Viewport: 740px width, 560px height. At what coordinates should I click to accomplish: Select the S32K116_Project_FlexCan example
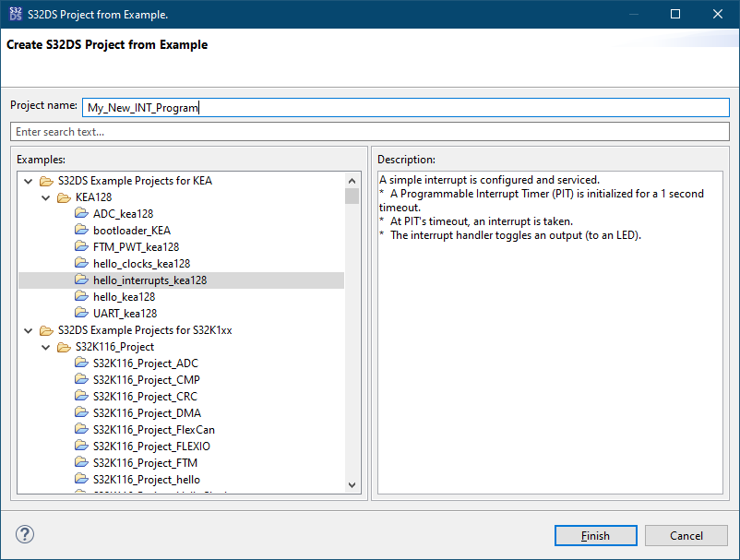pyautogui.click(x=153, y=430)
